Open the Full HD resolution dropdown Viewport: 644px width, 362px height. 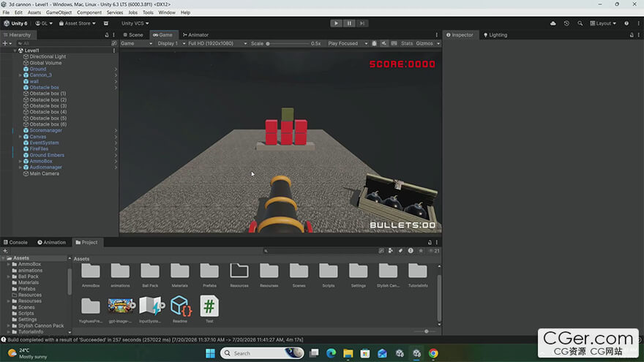217,43
